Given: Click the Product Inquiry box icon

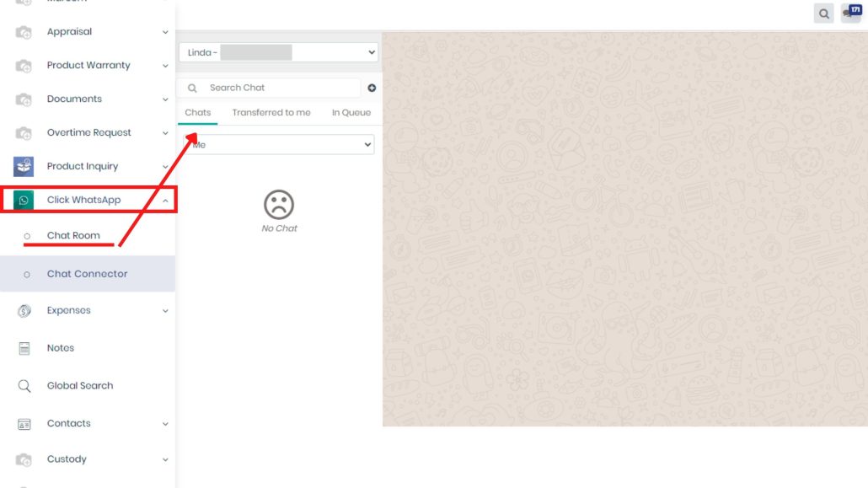Looking at the screenshot, I should point(24,166).
